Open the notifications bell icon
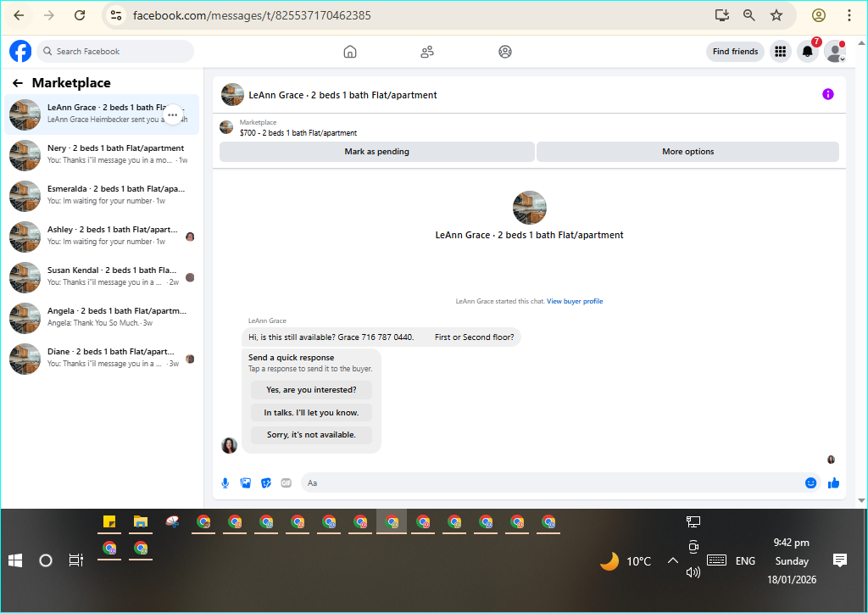Viewport: 868px width, 613px height. (x=808, y=52)
